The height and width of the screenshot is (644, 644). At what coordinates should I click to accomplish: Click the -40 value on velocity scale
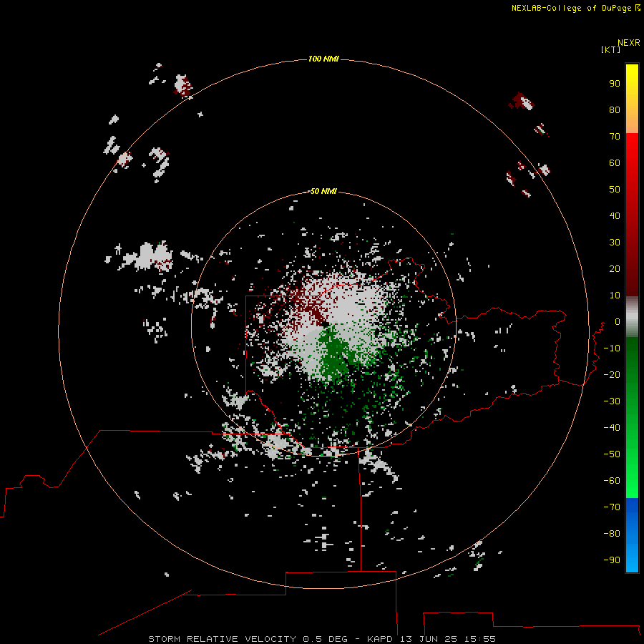tap(612, 428)
